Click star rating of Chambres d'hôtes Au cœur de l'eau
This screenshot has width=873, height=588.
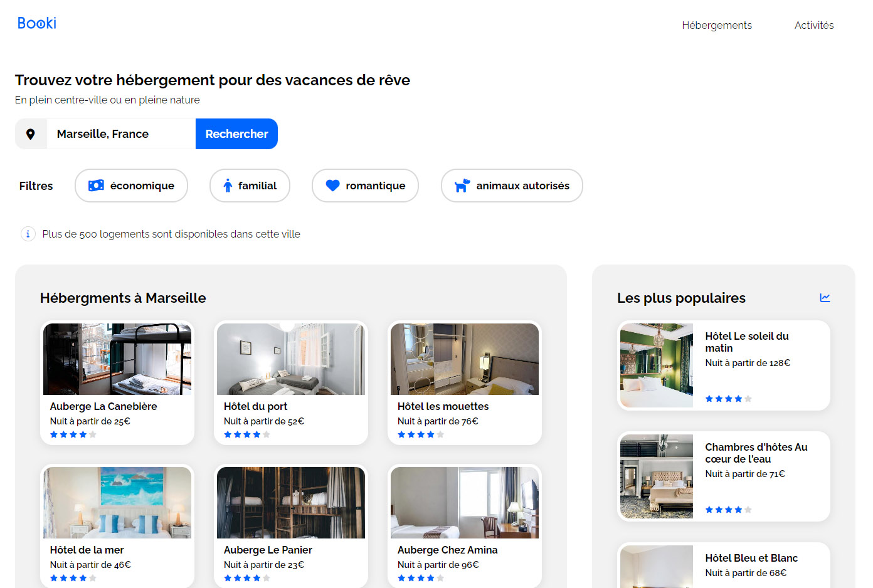coord(728,510)
